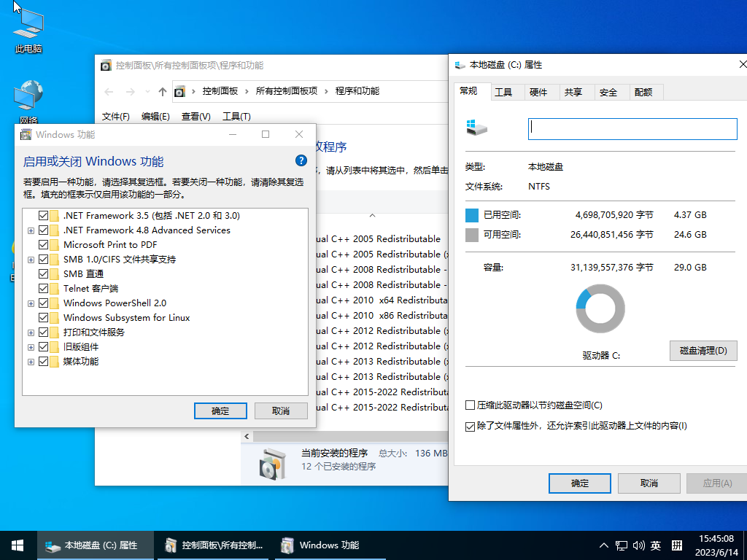Click 确定 in the disk properties dialog
747x560 pixels.
point(580,483)
